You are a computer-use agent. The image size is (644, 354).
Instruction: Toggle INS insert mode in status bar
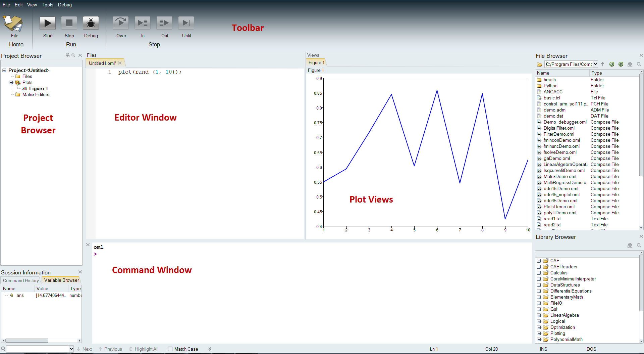click(543, 349)
